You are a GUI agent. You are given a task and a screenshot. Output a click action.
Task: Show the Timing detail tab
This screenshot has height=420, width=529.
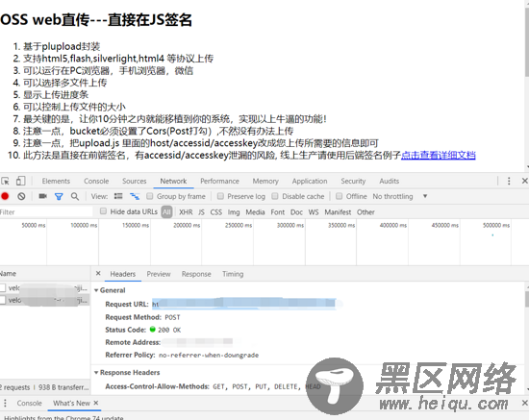coord(233,274)
